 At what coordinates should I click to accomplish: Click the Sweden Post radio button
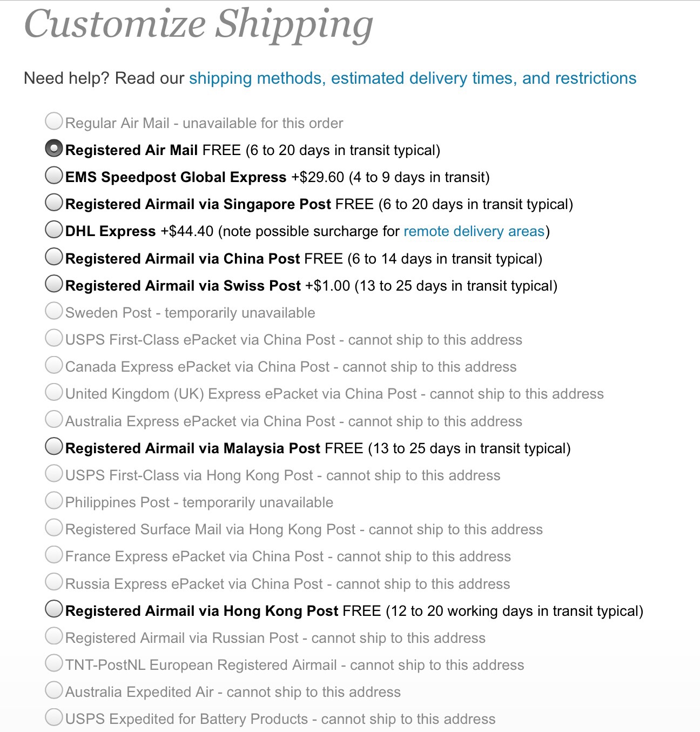54,311
